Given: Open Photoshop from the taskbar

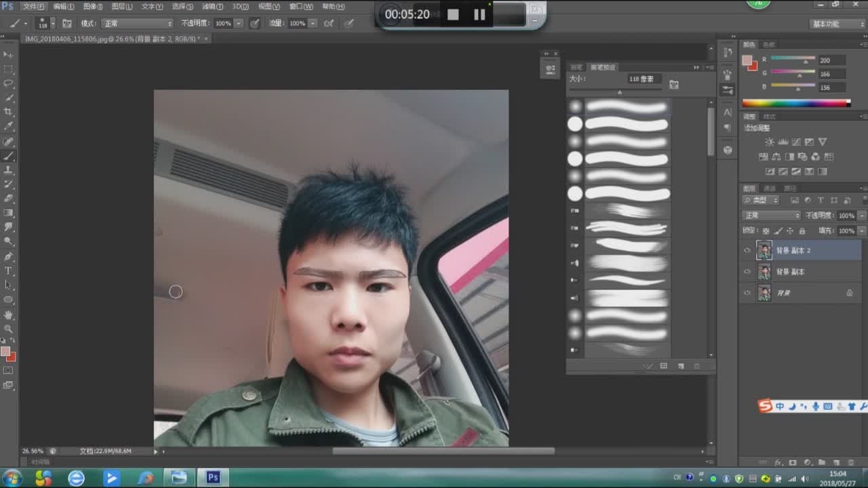Looking at the screenshot, I should coord(213,478).
